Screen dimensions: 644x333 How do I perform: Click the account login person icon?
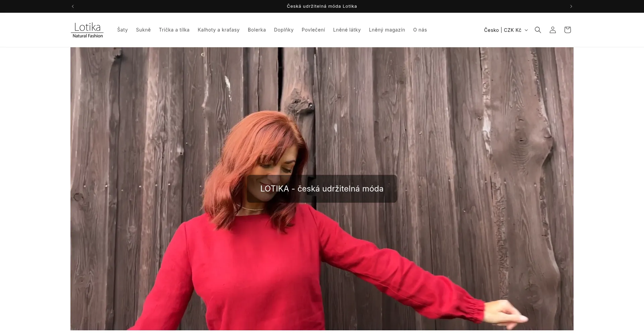click(x=552, y=30)
